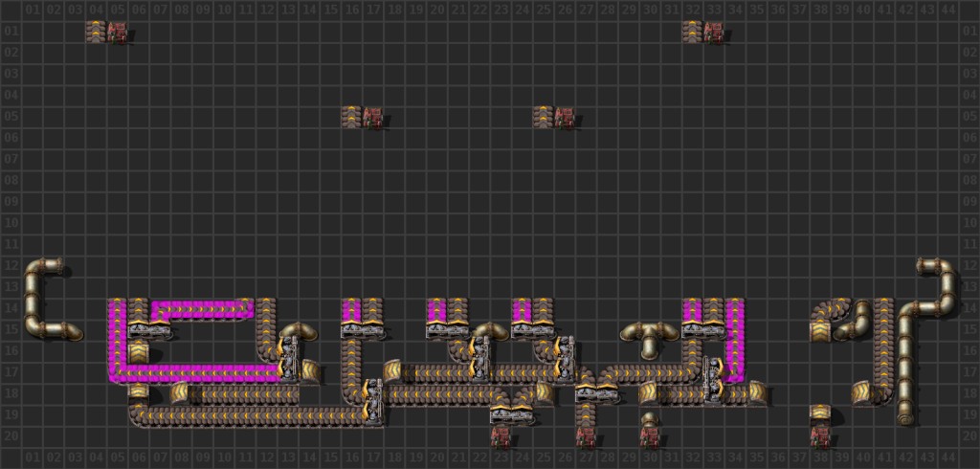
Task: Select the vertical pipe at column 42 row 16
Action: [x=905, y=351]
